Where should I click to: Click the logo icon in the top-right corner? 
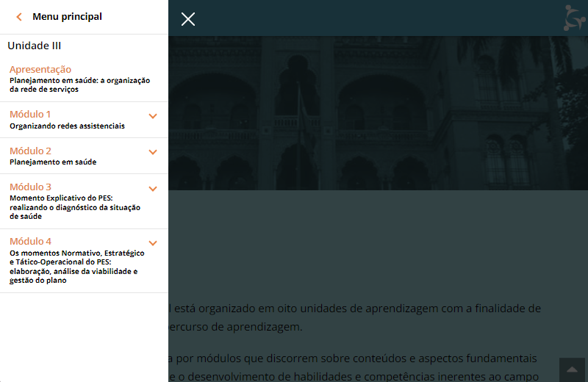point(574,18)
